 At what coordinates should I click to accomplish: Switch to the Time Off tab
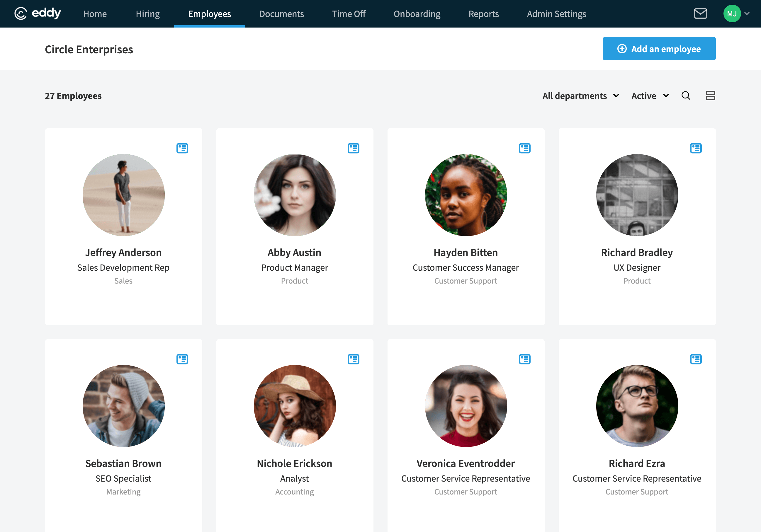click(349, 13)
